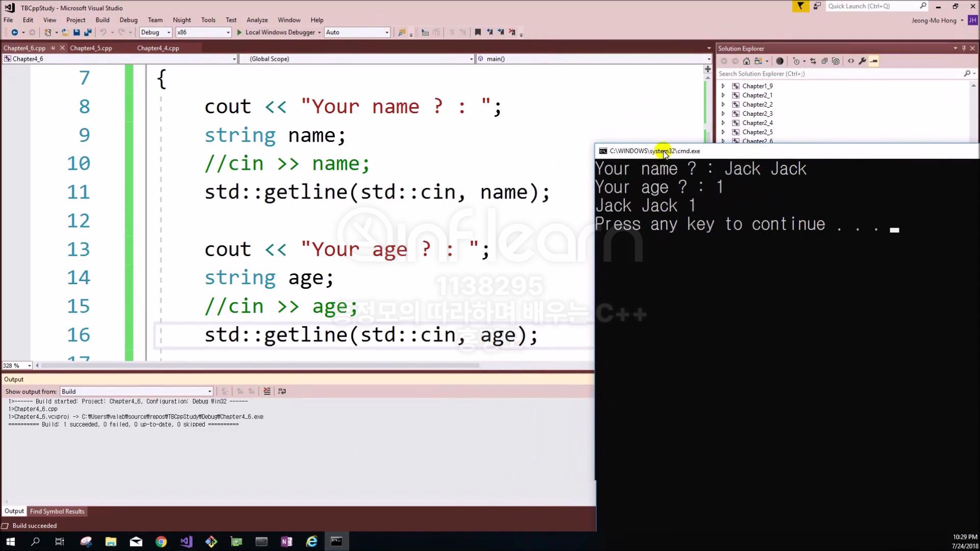Open the x86 platform dropdown
The width and height of the screenshot is (980, 551).
point(203,32)
